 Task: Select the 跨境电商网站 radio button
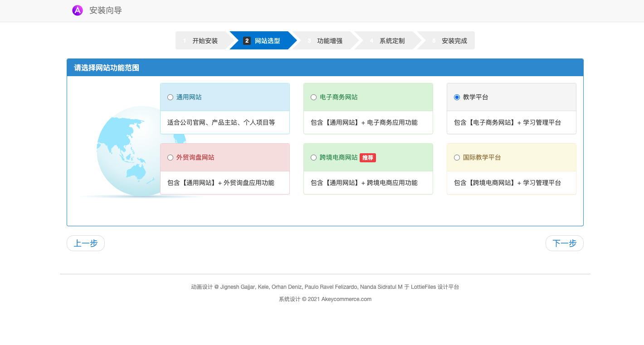point(313,157)
